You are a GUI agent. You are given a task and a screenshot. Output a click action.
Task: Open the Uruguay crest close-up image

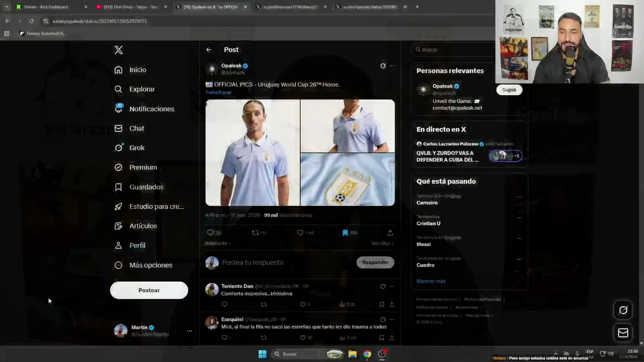click(348, 180)
